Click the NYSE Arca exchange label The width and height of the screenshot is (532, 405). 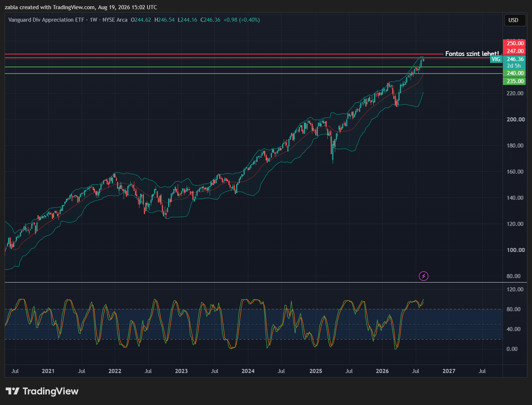(115, 20)
